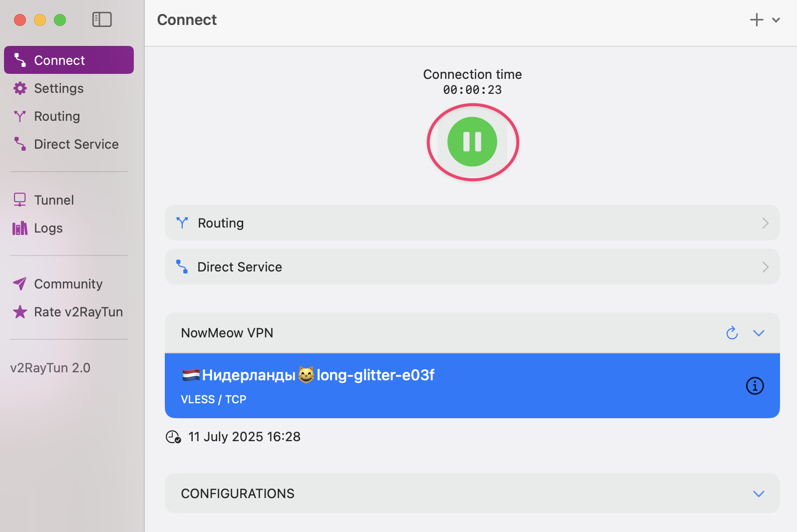This screenshot has width=797, height=532.
Task: Open the dropdown arrow beside the plus icon
Action: pyautogui.click(x=776, y=20)
